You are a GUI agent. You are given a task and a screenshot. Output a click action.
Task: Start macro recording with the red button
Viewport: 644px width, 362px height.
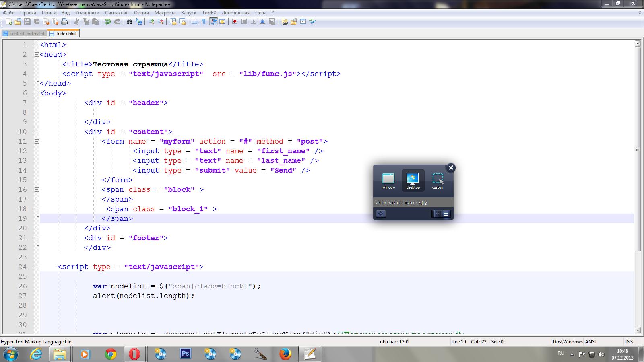pos(235,21)
